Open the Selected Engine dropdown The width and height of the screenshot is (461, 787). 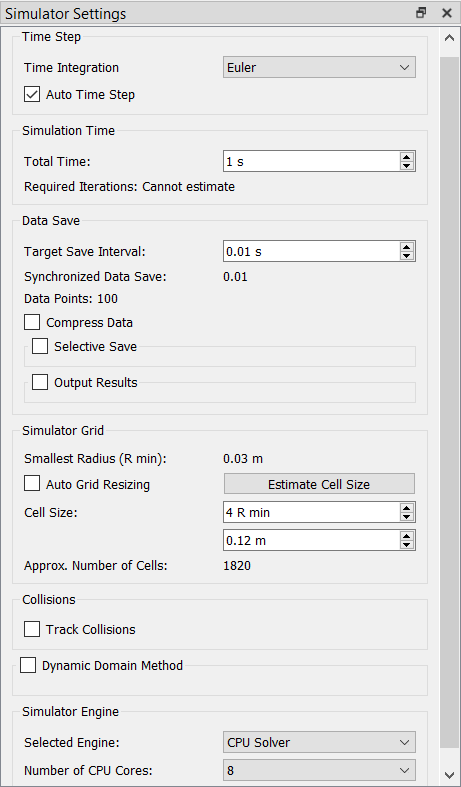319,742
